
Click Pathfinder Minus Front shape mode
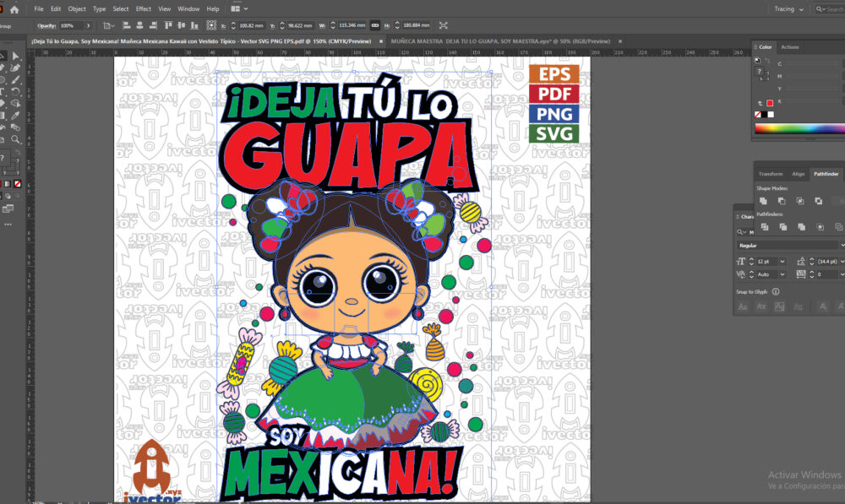point(782,201)
